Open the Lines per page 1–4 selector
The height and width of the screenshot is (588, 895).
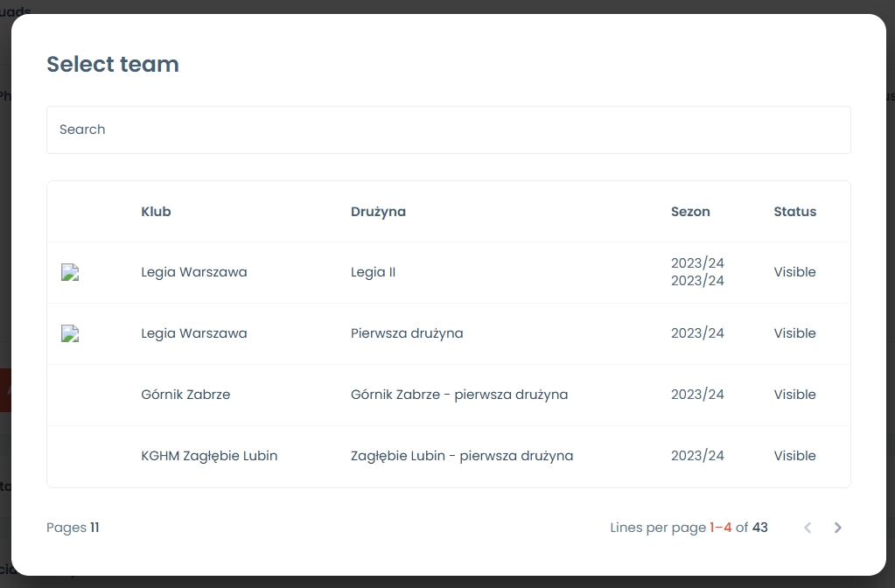tap(720, 528)
